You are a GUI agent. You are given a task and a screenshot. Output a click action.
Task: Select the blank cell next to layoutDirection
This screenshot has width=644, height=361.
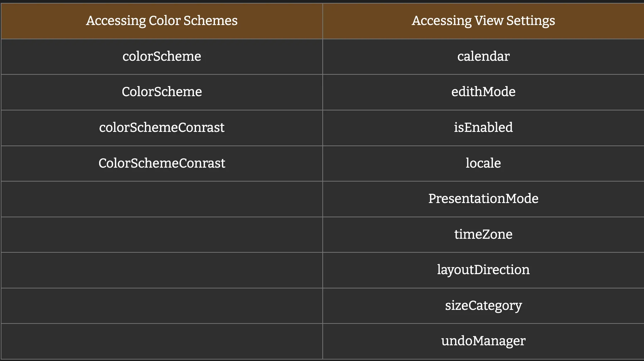pyautogui.click(x=162, y=270)
